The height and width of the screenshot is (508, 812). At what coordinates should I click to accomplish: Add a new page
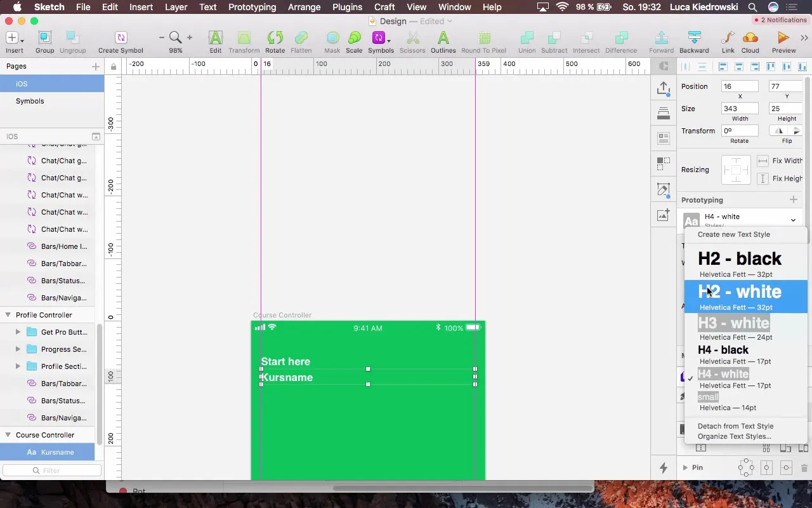tap(96, 66)
